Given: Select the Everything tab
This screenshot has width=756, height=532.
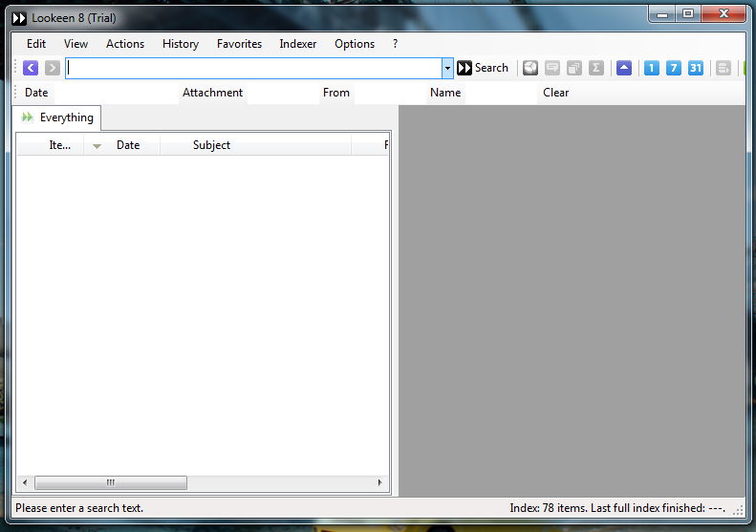Looking at the screenshot, I should [57, 117].
